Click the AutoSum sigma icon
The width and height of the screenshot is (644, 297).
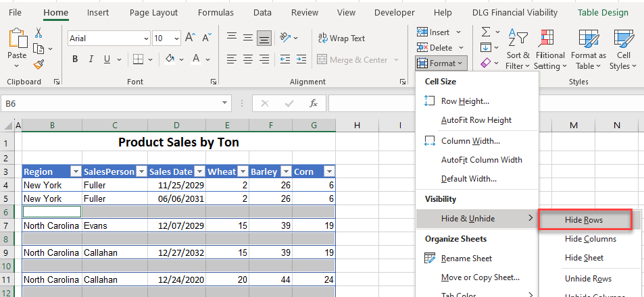(x=486, y=32)
